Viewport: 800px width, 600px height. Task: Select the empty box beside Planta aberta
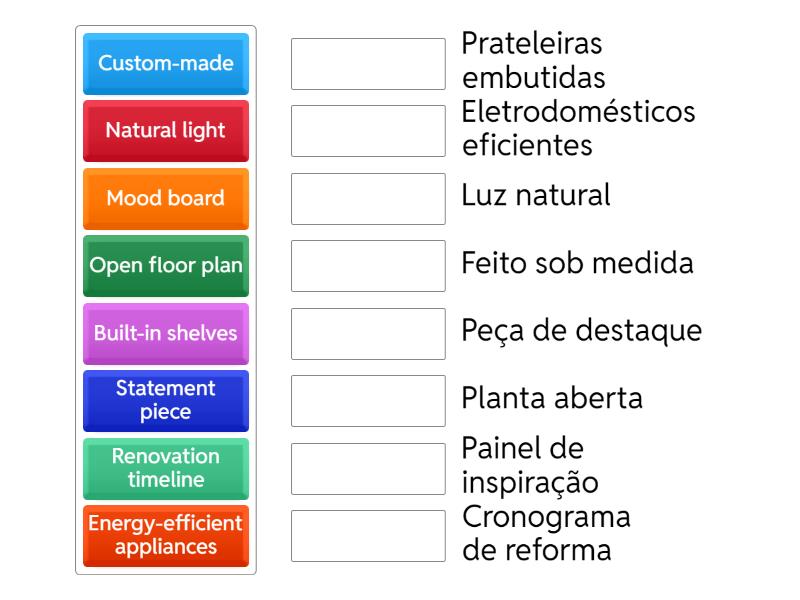coord(368,400)
